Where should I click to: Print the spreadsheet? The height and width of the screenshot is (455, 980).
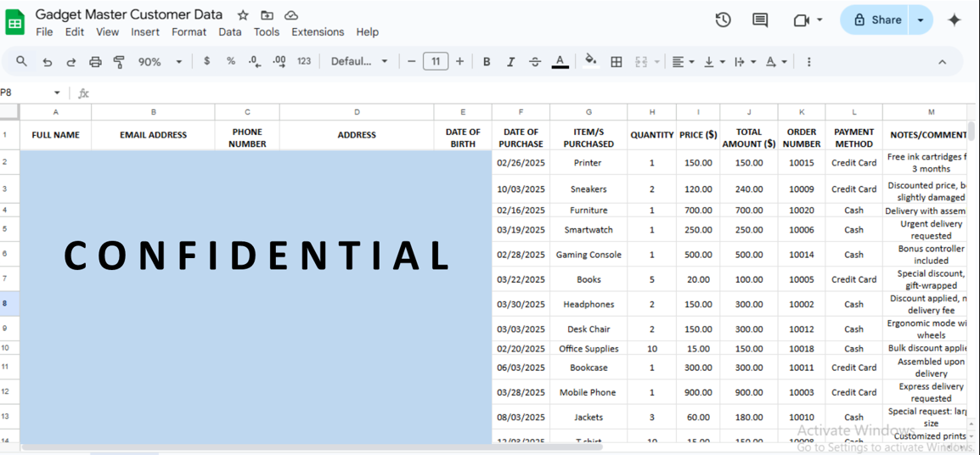pos(95,61)
